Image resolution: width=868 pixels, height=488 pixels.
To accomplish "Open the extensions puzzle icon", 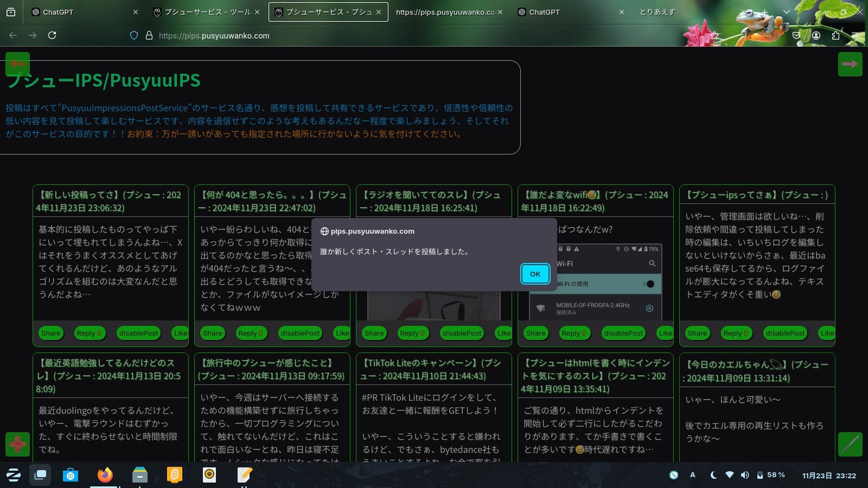I will [x=835, y=35].
